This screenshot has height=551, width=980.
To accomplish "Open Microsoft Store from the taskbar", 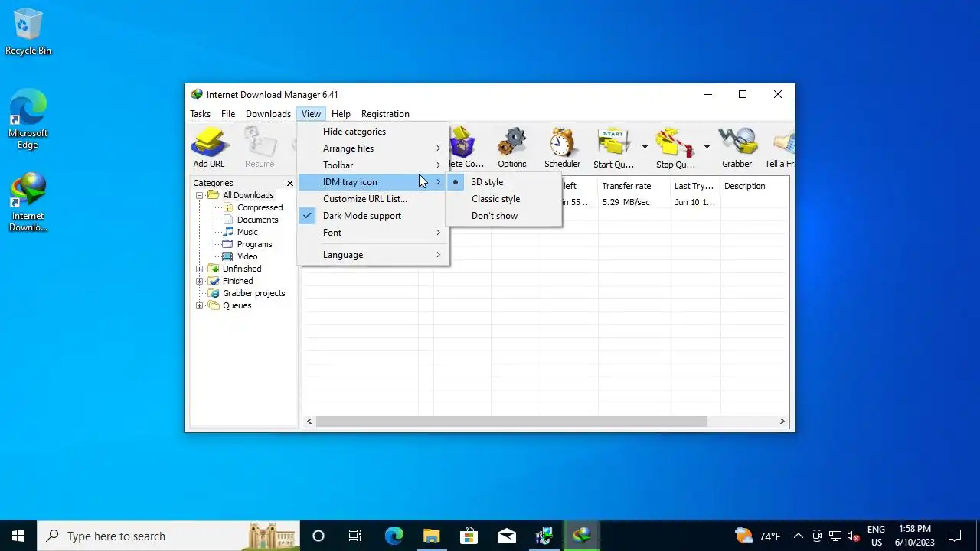I will click(469, 536).
